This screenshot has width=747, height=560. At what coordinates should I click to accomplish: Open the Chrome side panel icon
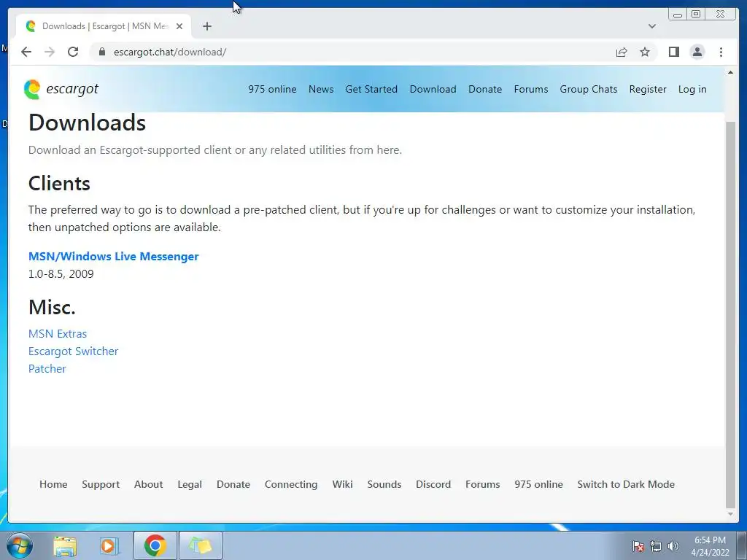tap(673, 52)
